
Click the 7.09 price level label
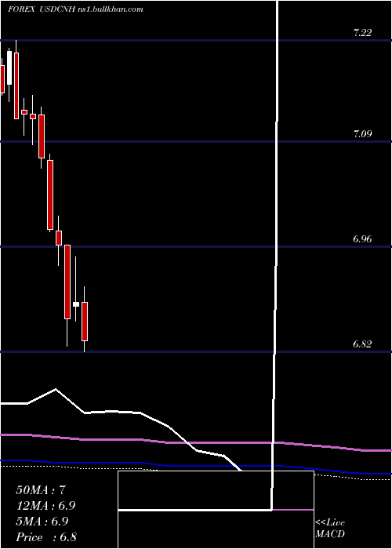362,134
